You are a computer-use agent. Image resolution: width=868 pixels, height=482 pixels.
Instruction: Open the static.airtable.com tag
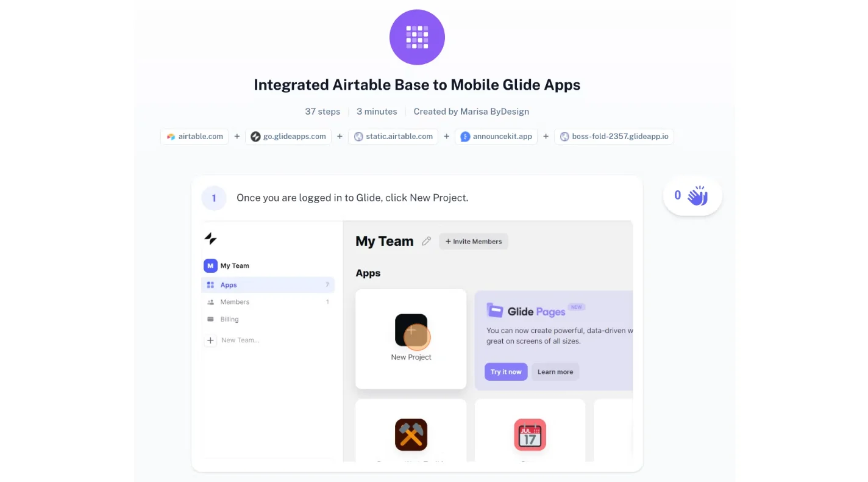pyautogui.click(x=393, y=136)
